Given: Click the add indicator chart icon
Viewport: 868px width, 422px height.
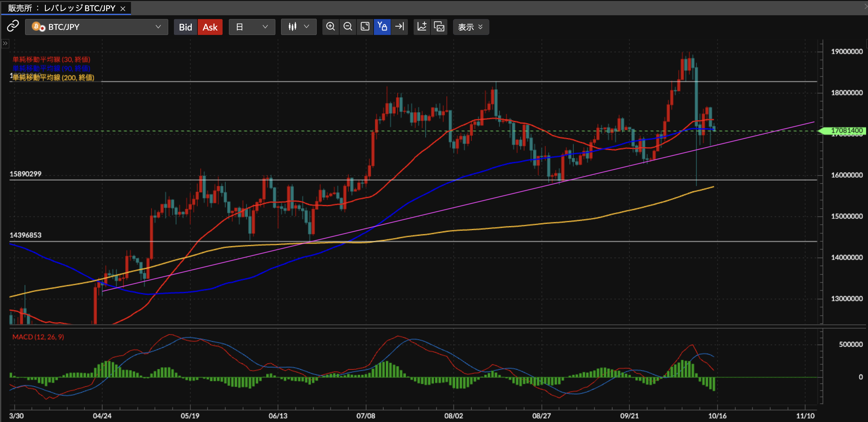Looking at the screenshot, I should pos(422,27).
